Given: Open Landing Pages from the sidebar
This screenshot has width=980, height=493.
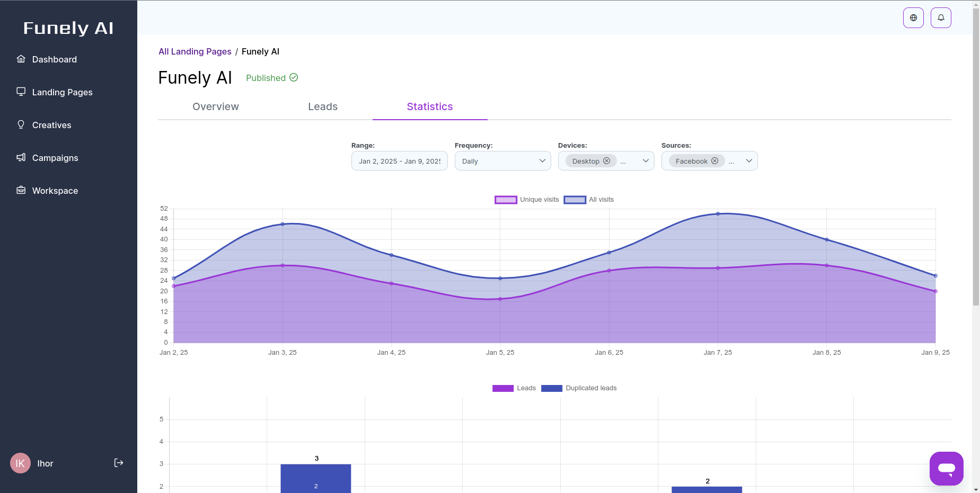Looking at the screenshot, I should pos(63,92).
